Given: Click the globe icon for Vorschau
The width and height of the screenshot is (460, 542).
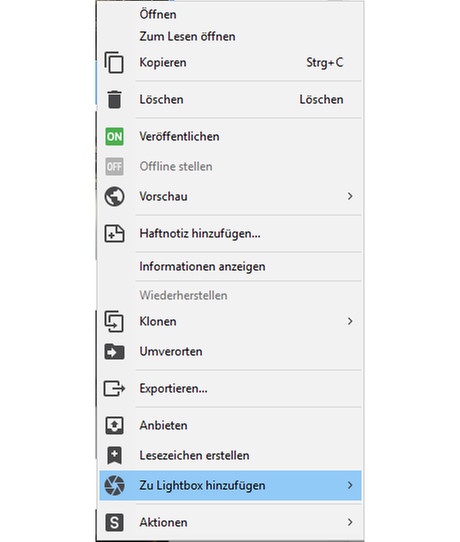Looking at the screenshot, I should click(x=114, y=196).
